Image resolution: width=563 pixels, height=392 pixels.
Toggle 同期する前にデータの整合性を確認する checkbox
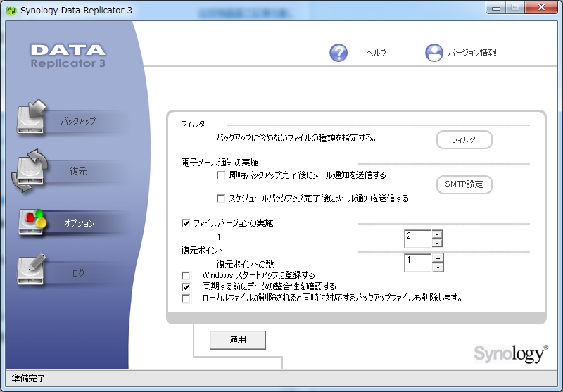point(186,287)
